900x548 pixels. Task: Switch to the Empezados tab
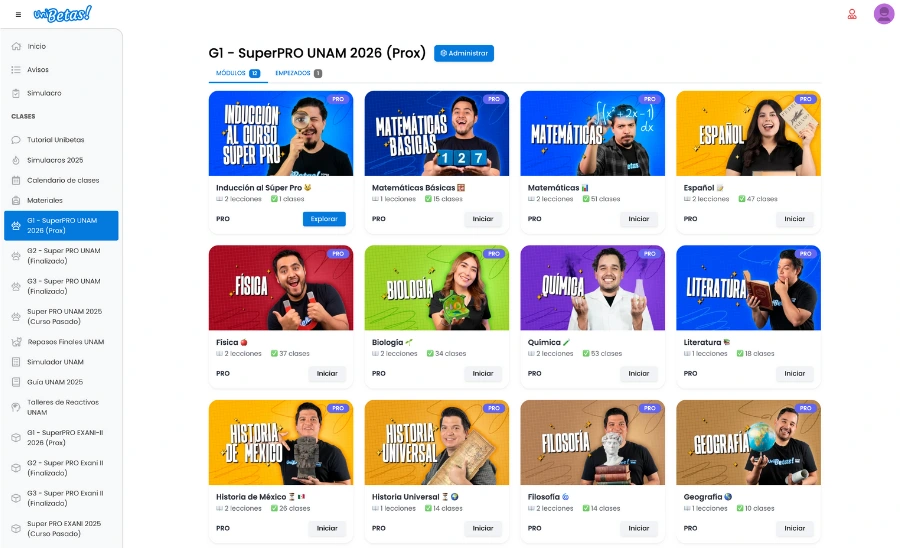pyautogui.click(x=298, y=73)
